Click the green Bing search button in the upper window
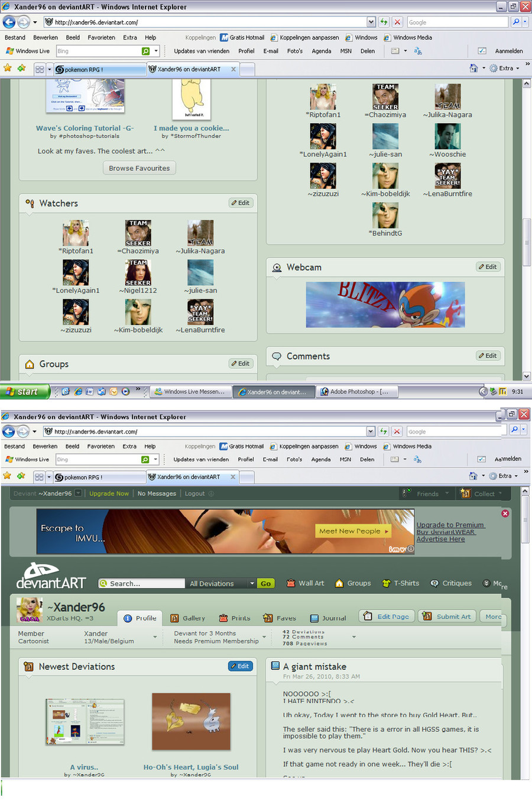Image resolution: width=532 pixels, height=807 pixels. (x=146, y=51)
